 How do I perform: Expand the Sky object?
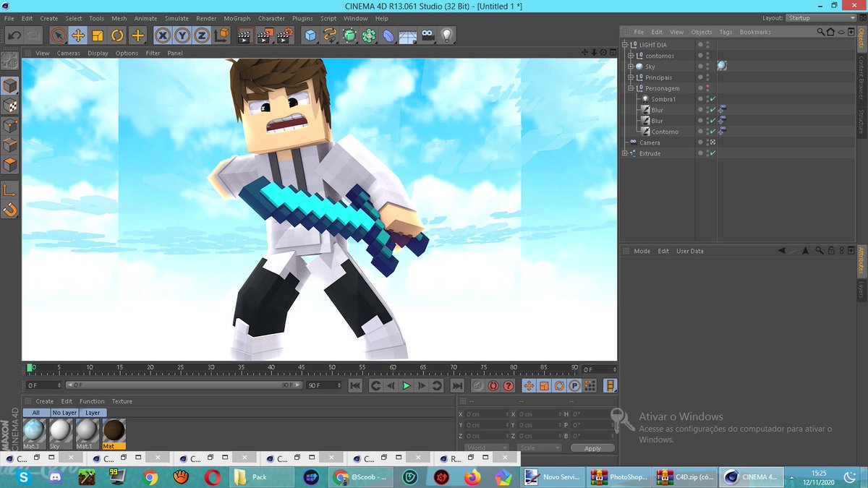631,67
